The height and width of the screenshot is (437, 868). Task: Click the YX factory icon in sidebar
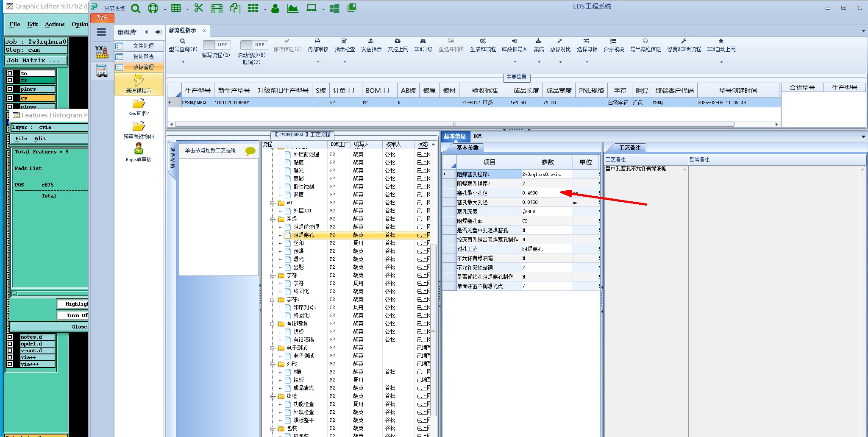pos(102,52)
